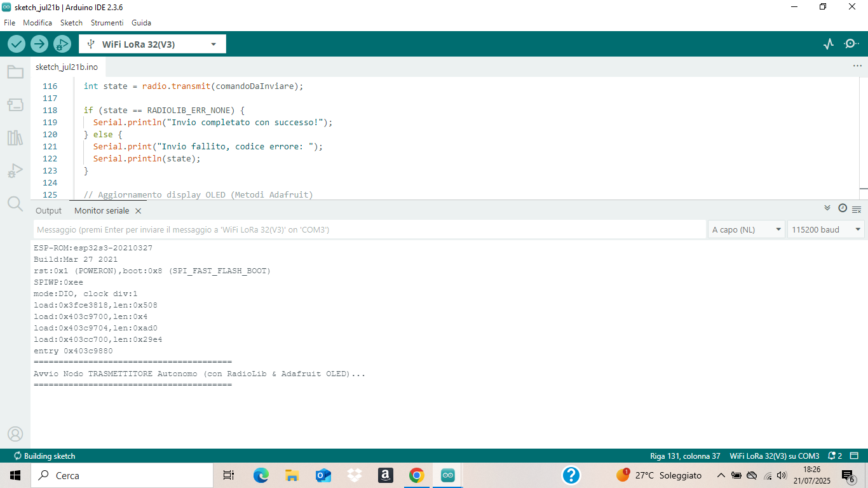The height and width of the screenshot is (488, 868).
Task: Open the Strumenti menu
Action: point(107,22)
